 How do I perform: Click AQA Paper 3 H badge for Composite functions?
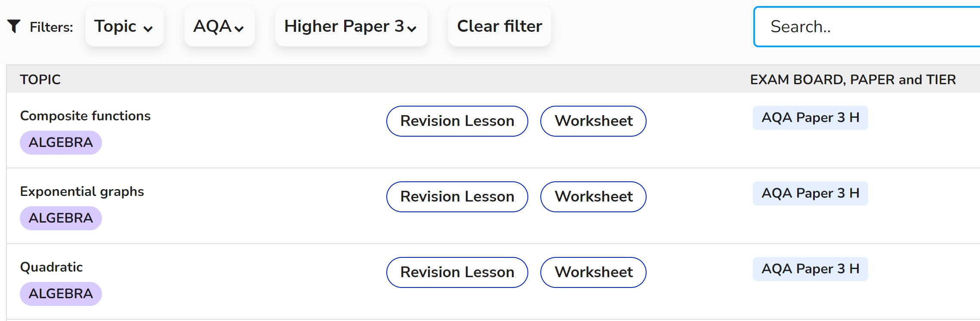810,118
